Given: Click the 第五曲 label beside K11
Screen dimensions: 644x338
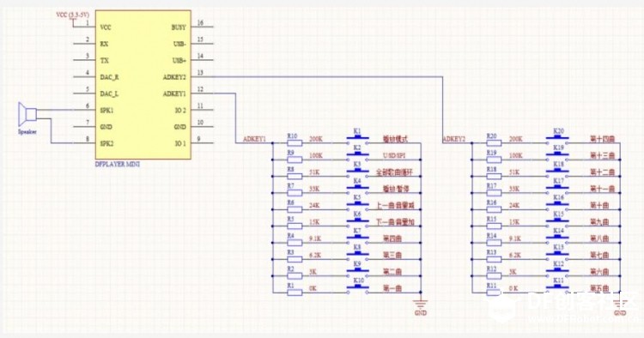Looking at the screenshot, I should pos(599,289).
